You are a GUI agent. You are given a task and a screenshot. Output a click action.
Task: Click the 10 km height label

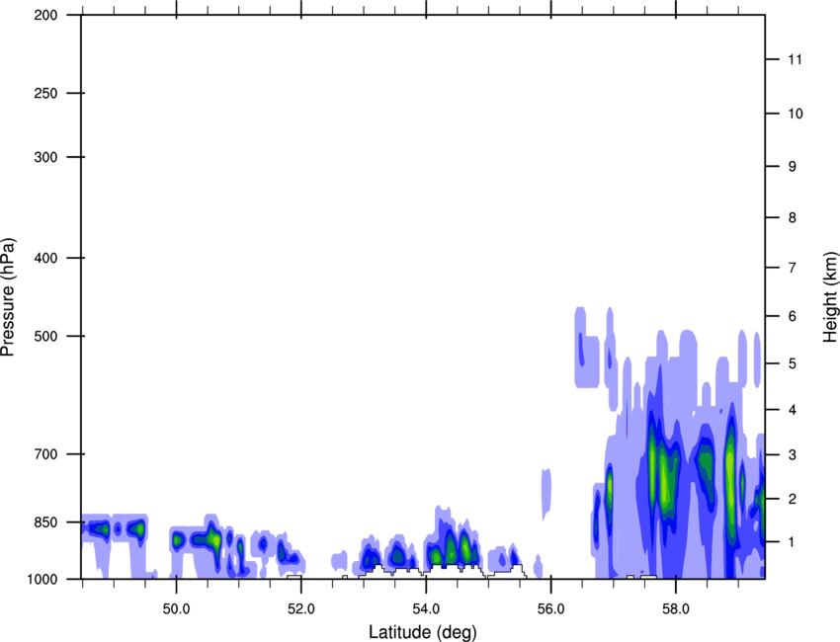tap(795, 114)
